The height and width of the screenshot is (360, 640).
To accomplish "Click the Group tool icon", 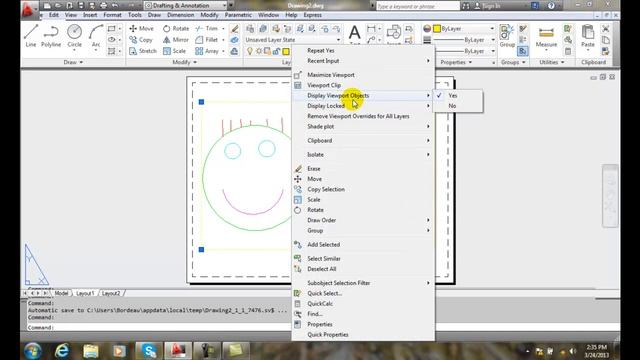I will [507, 36].
